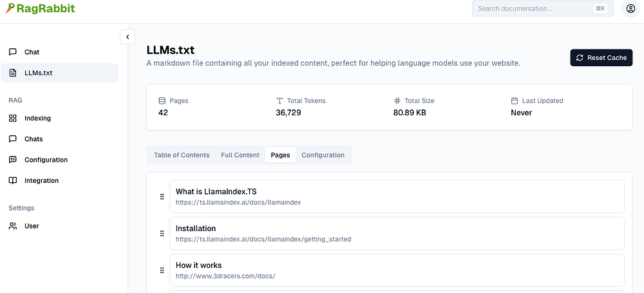Click the Indexing grid icon
The width and height of the screenshot is (644, 293).
[x=13, y=118]
